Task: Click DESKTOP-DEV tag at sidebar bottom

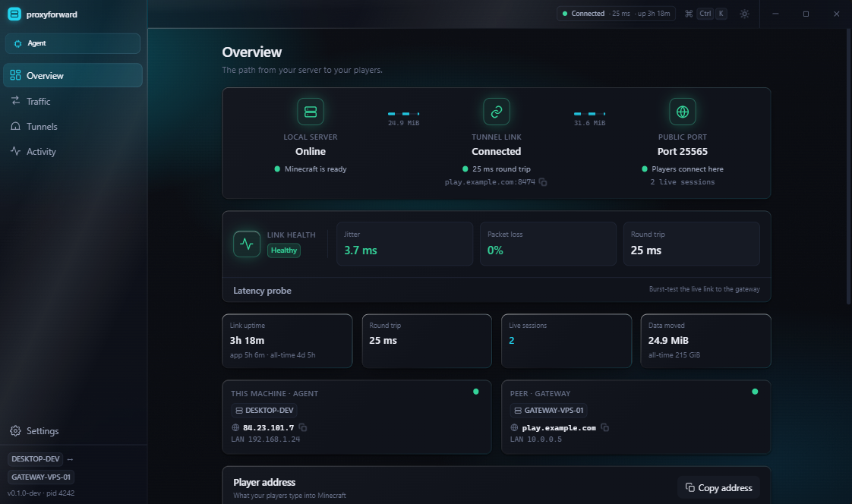Action: pyautogui.click(x=36, y=459)
